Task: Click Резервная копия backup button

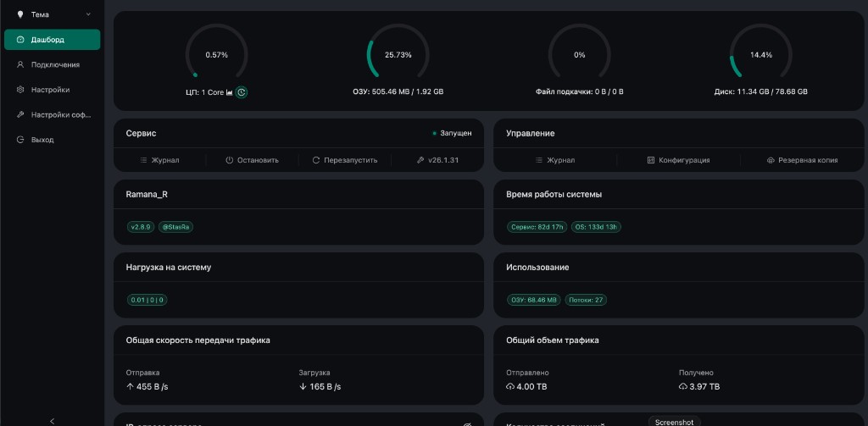Action: [802, 160]
